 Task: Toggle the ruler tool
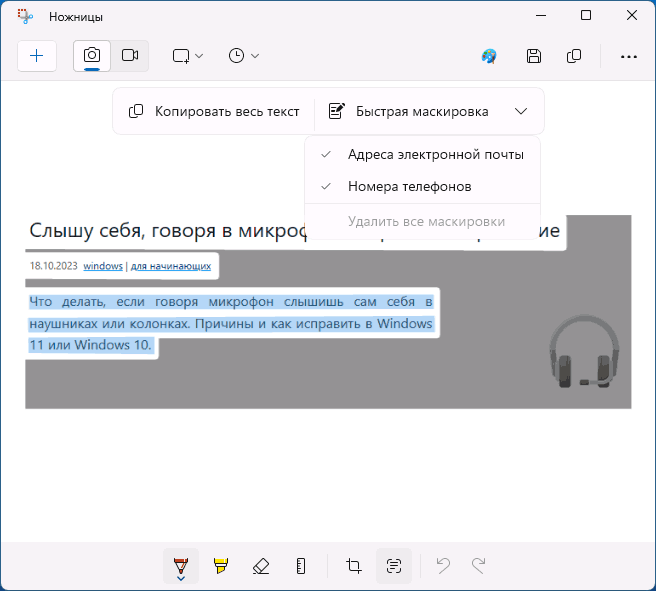point(301,566)
